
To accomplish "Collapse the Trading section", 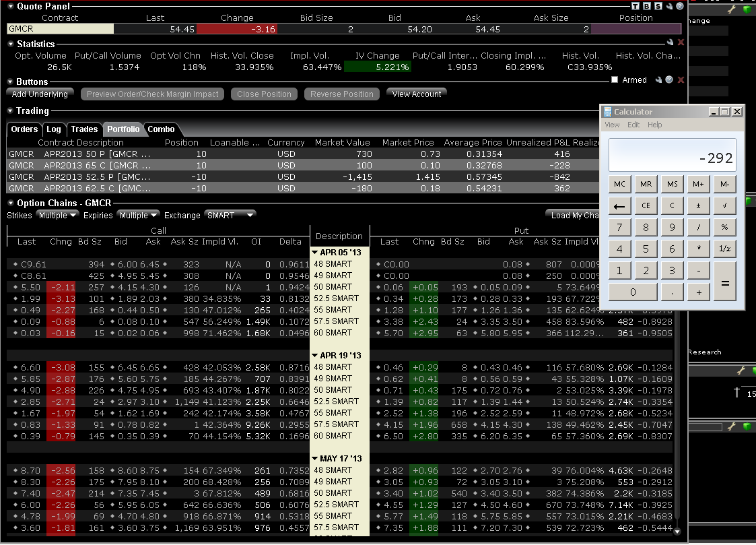I will 11,110.
